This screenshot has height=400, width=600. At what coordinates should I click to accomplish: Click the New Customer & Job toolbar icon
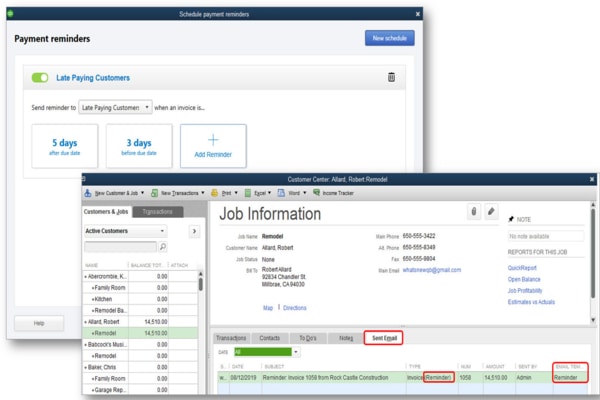88,193
